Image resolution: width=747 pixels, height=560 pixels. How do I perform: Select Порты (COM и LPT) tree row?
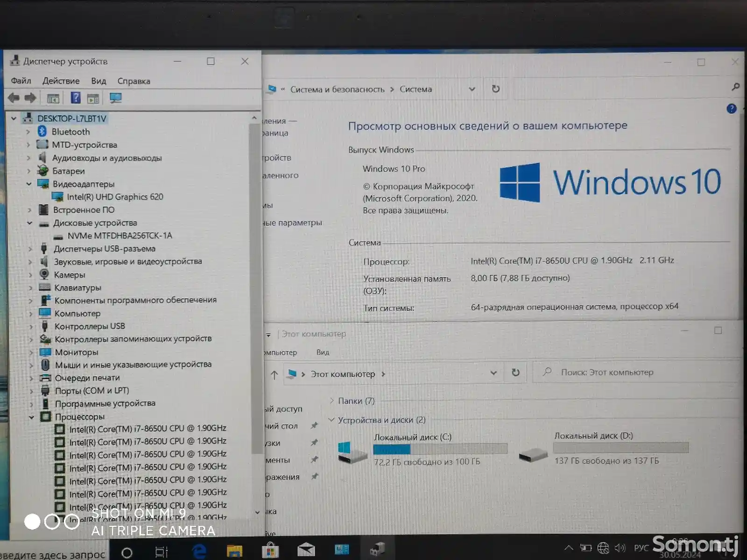coord(92,391)
